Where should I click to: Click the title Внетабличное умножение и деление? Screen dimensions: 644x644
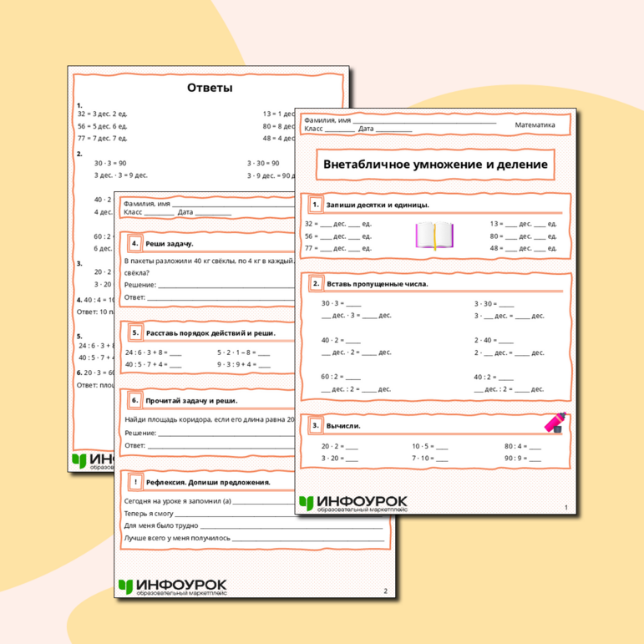pyautogui.click(x=435, y=165)
